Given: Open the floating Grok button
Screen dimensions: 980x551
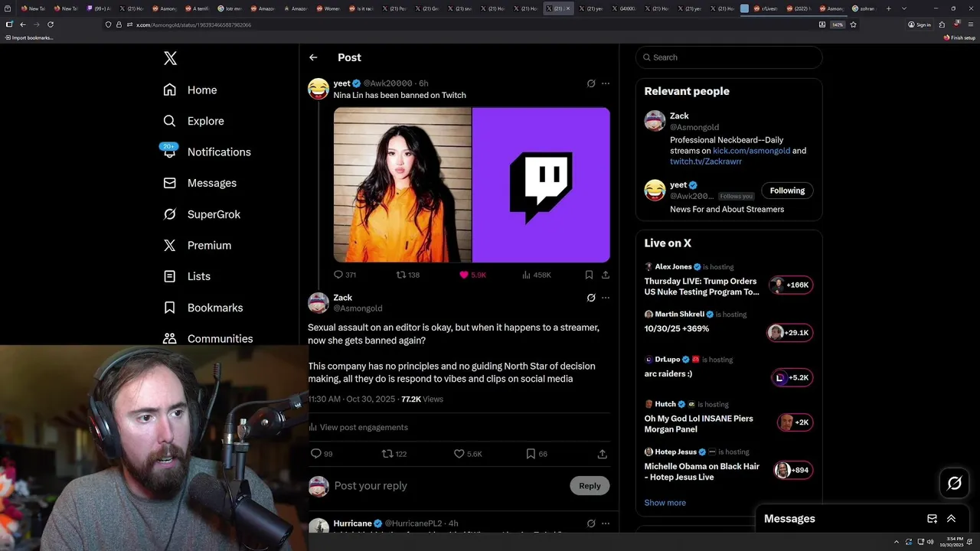Looking at the screenshot, I should pos(955,483).
